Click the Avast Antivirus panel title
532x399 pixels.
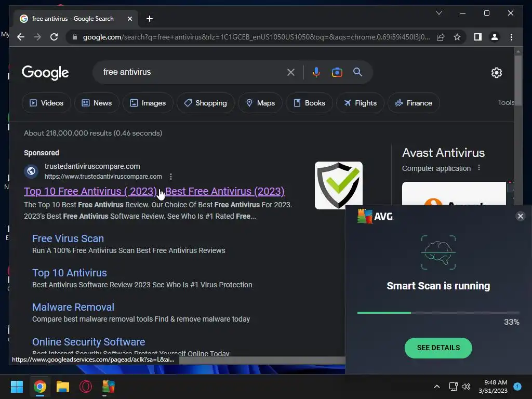443,153
